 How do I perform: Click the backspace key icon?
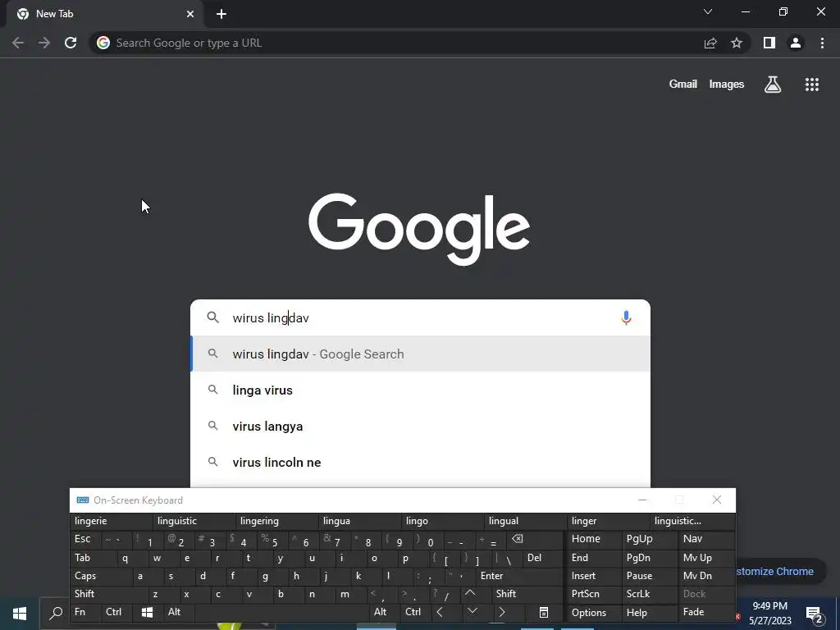[x=535, y=539]
